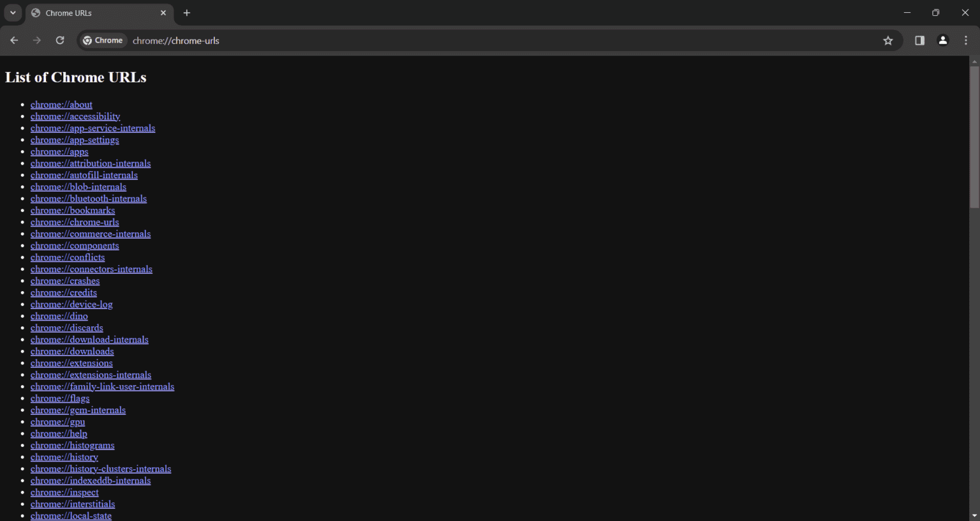Viewport: 980px width, 521px height.
Task: Open the Chrome three-dot menu
Action: click(966, 40)
